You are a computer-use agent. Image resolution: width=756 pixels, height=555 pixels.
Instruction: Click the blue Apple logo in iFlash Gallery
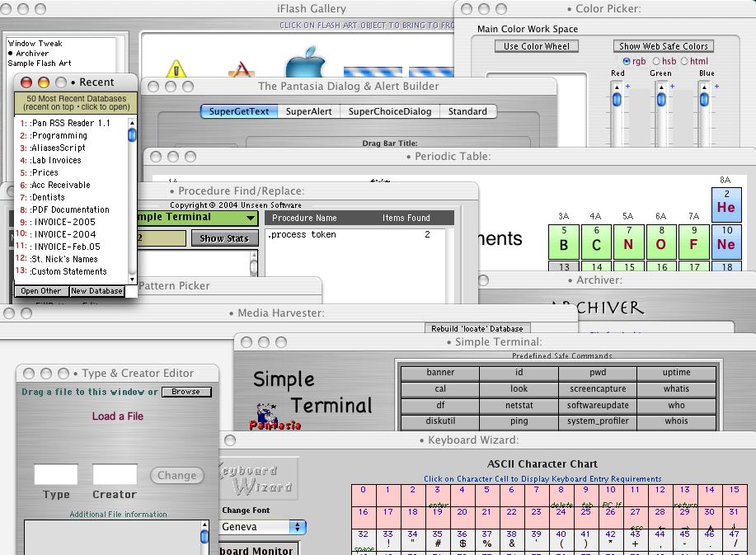(306, 62)
